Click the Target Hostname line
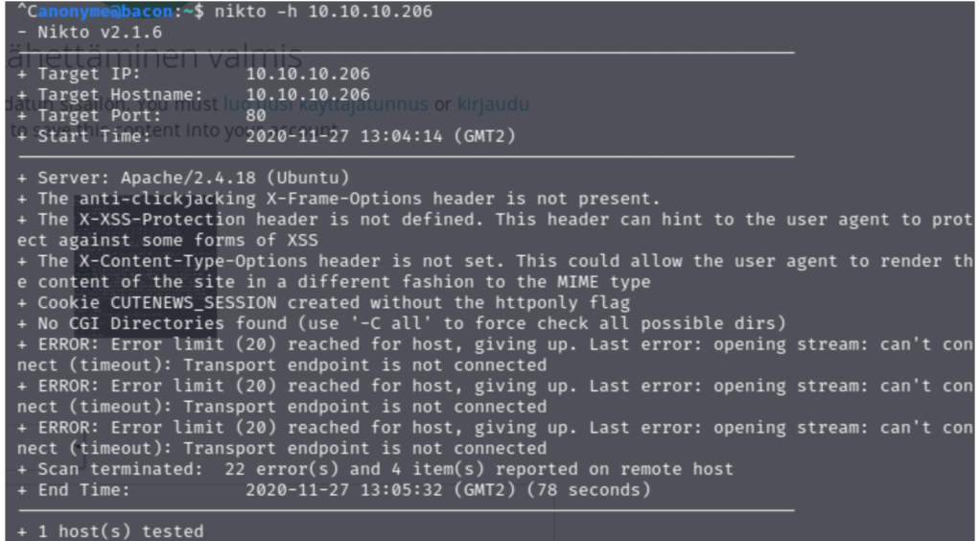 (x=192, y=94)
